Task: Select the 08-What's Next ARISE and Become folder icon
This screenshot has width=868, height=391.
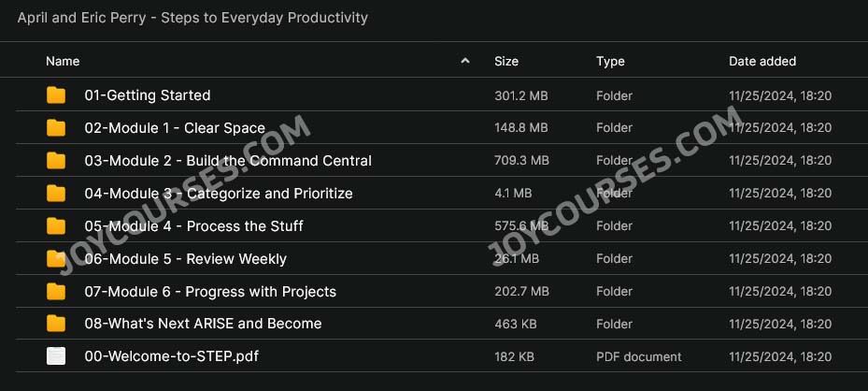Action: coord(56,324)
